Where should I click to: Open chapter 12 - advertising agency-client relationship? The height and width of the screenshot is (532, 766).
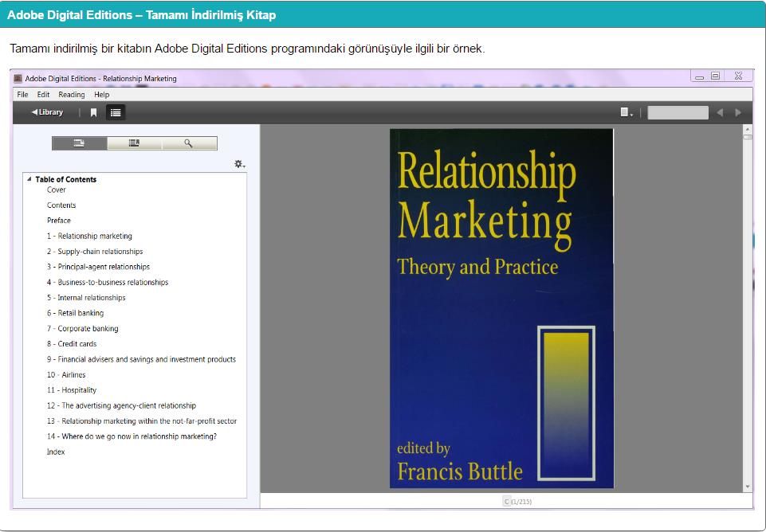[122, 405]
